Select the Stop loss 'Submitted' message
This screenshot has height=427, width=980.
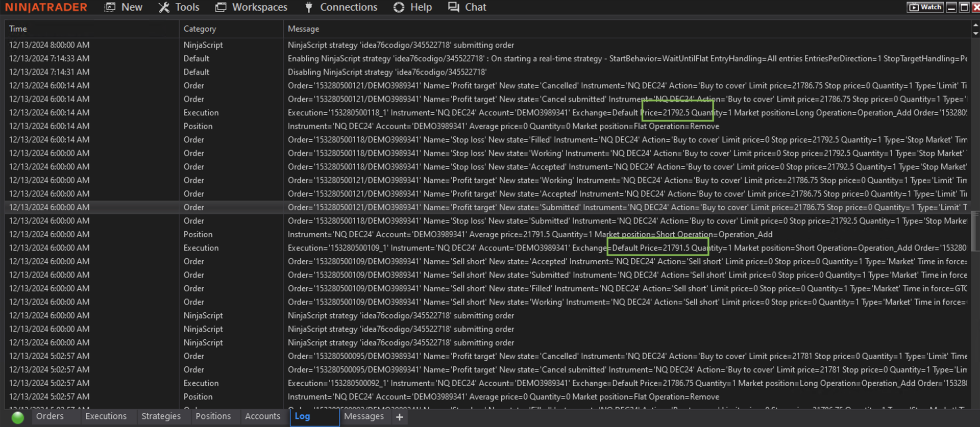tap(627, 221)
